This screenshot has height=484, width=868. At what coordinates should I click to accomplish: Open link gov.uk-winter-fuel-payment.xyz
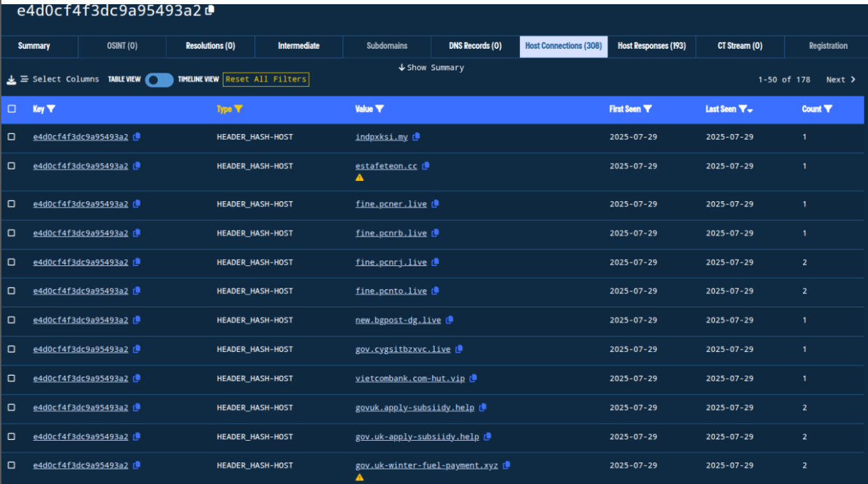427,465
